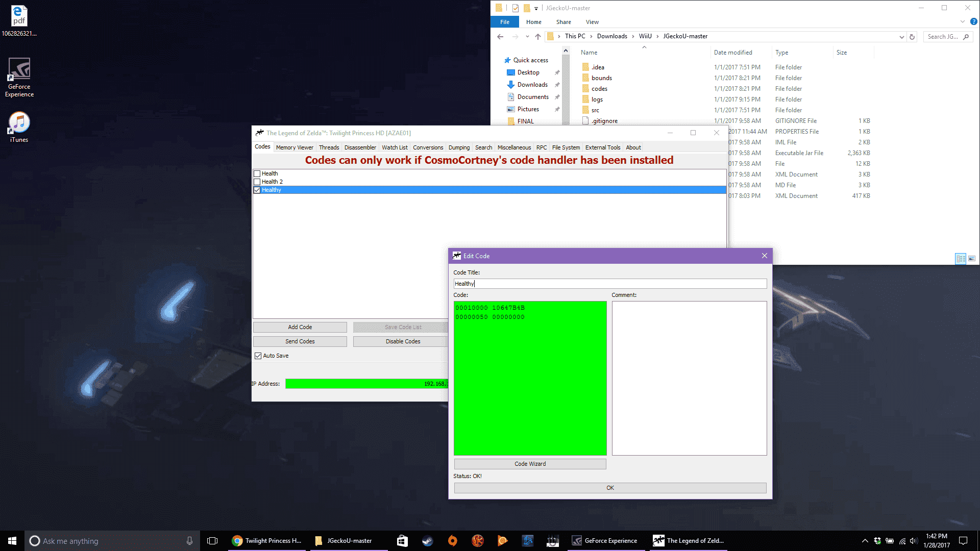Viewport: 980px width, 551px height.
Task: Open the GeForce Experience desktop shortcut
Action: [19, 77]
